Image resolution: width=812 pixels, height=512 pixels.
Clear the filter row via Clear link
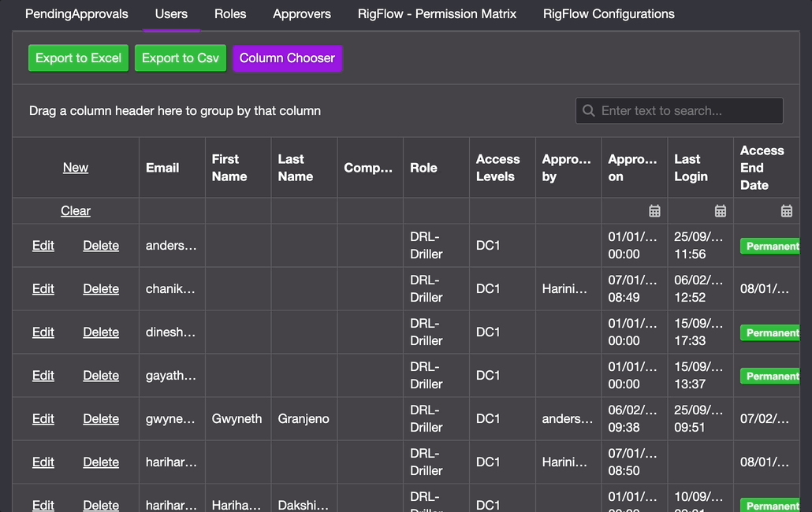(x=76, y=211)
